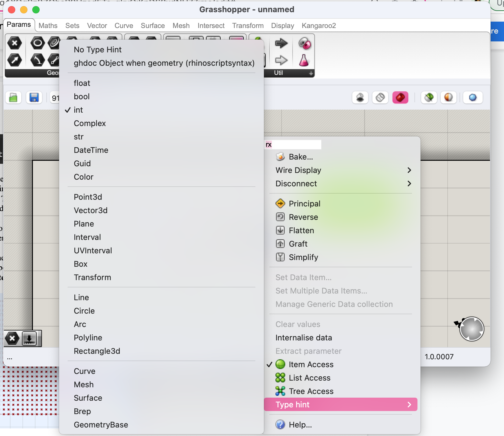Select the Point parameter hexagon icon
This screenshot has height=436, width=504.
[x=14, y=43]
